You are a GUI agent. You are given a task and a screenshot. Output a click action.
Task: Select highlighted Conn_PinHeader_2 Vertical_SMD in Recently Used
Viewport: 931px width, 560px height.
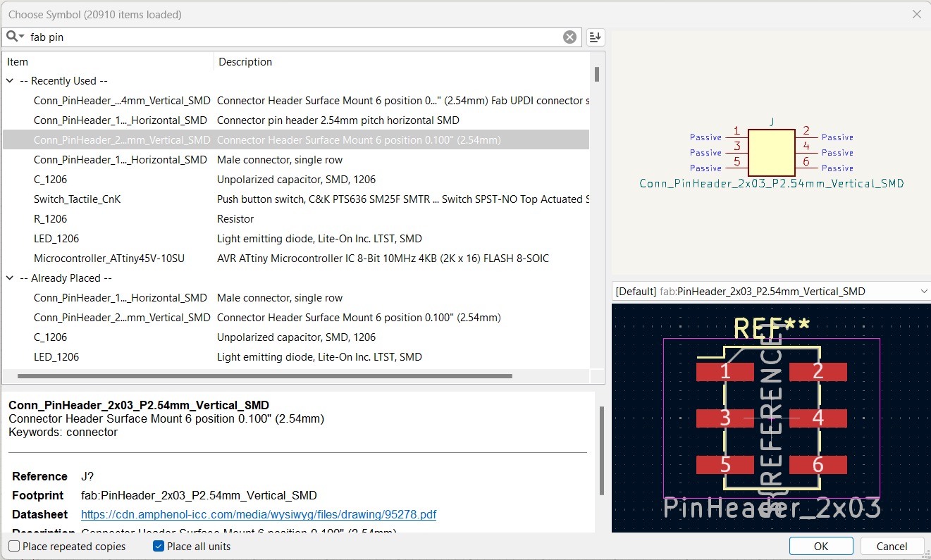(x=296, y=140)
